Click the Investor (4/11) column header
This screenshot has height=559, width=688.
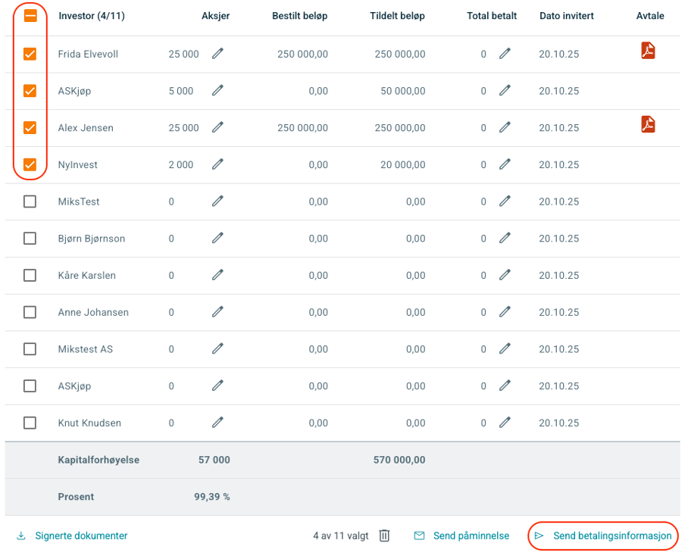click(93, 16)
